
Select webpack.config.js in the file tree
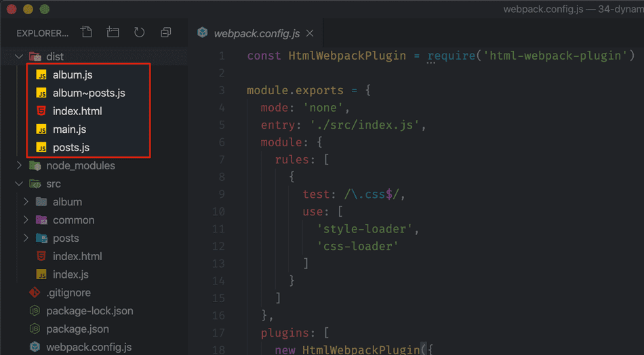tap(89, 348)
